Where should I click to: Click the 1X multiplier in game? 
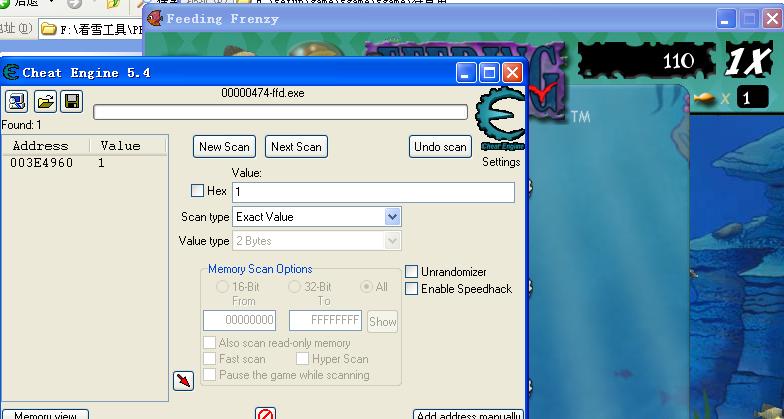click(x=748, y=60)
